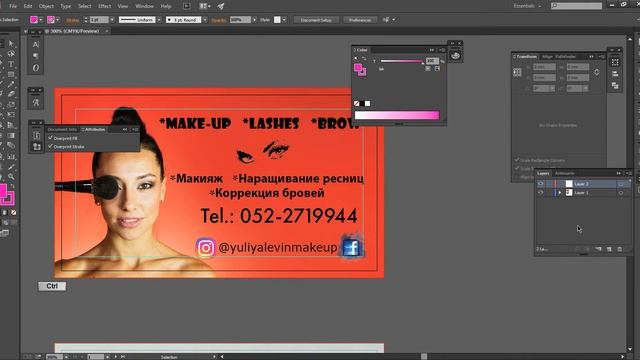
Task: Switch to the Document Info tab
Action: (x=62, y=129)
